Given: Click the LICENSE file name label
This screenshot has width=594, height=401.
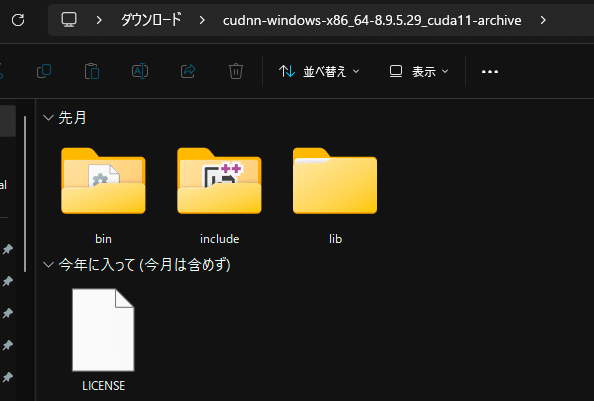Looking at the screenshot, I should tap(103, 386).
